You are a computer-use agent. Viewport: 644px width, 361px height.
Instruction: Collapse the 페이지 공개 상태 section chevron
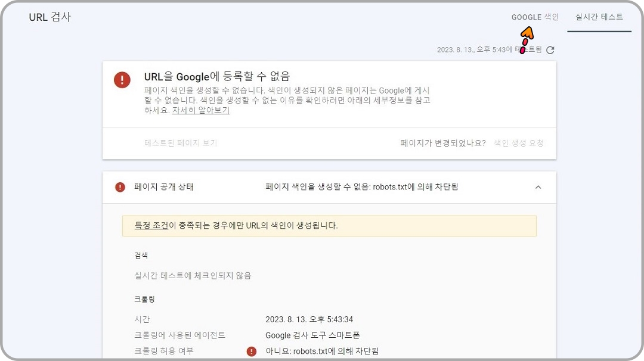[x=538, y=187]
